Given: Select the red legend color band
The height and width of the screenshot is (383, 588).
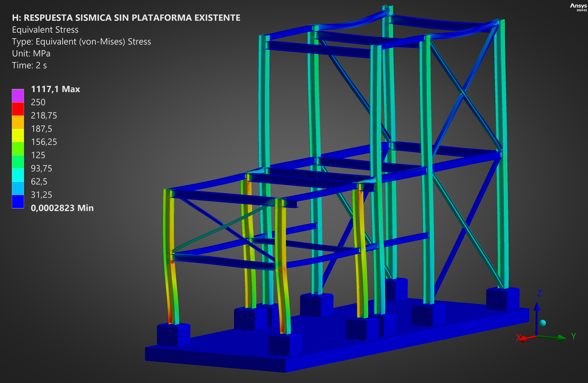Looking at the screenshot, I should tap(18, 109).
